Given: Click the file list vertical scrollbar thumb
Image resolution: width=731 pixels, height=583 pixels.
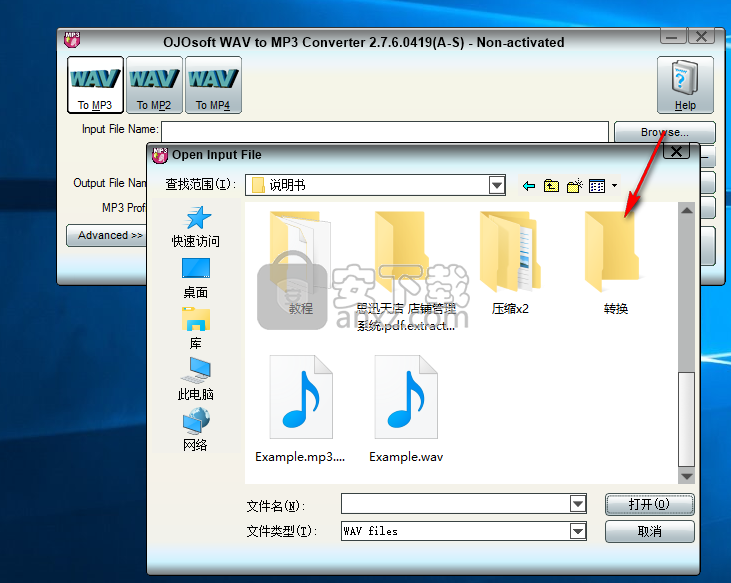Looking at the screenshot, I should pyautogui.click(x=686, y=418).
